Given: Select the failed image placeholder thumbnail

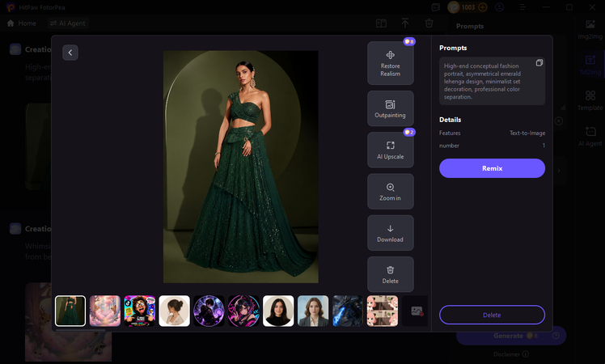Looking at the screenshot, I should [x=415, y=311].
